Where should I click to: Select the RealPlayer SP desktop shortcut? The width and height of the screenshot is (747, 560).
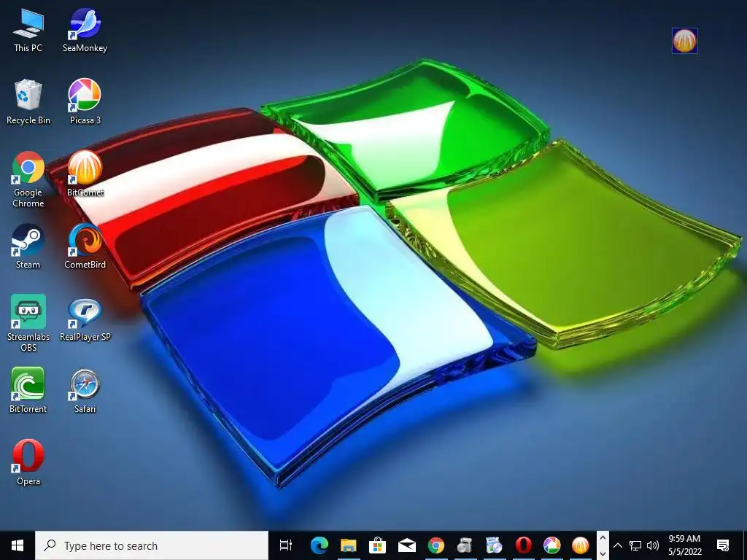[85, 319]
